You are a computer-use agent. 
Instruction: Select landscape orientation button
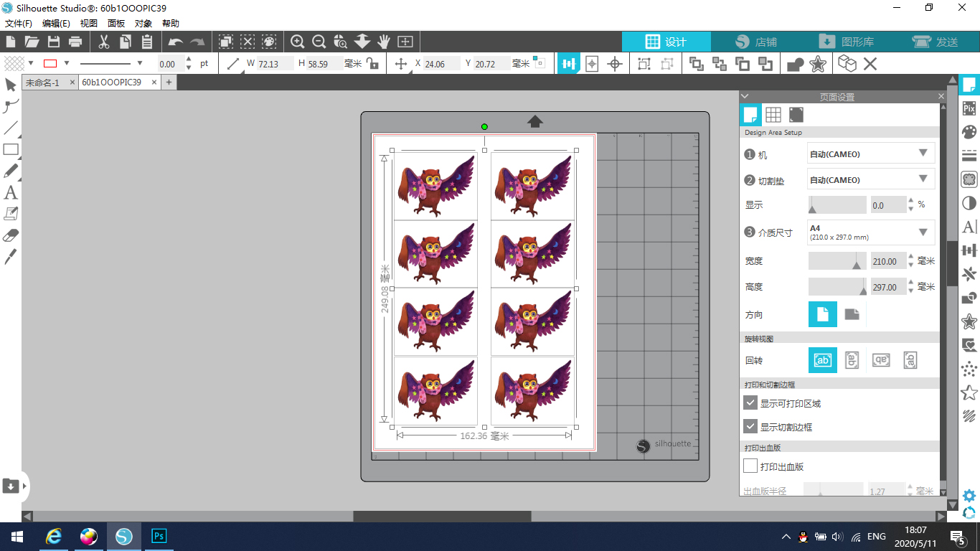point(852,314)
